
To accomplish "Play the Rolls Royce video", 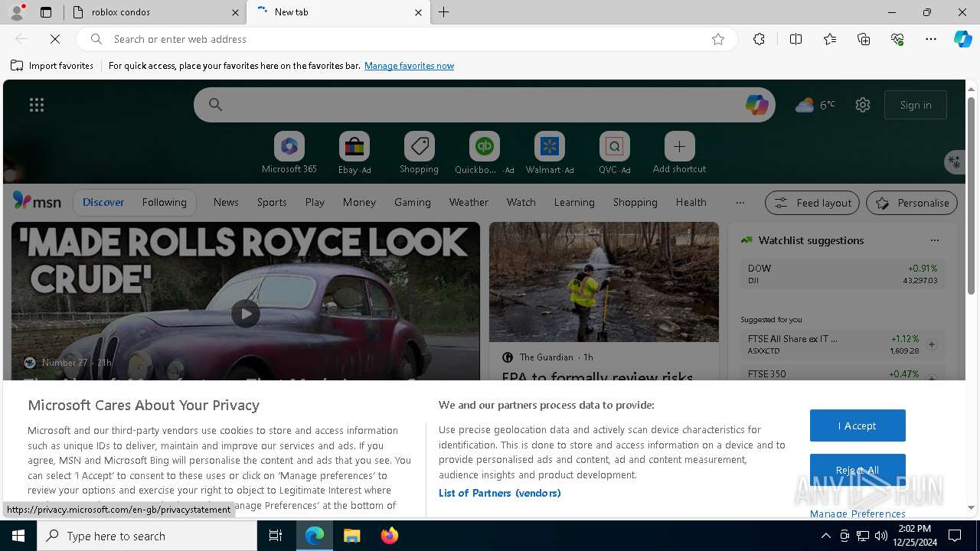I will (x=245, y=313).
